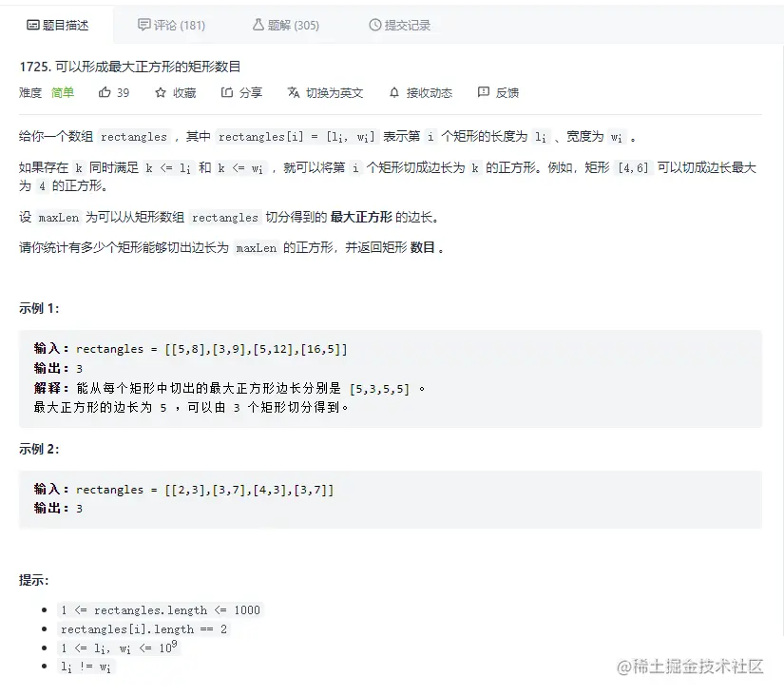Click the 提示: heading
The width and height of the screenshot is (784, 696).
(33, 580)
